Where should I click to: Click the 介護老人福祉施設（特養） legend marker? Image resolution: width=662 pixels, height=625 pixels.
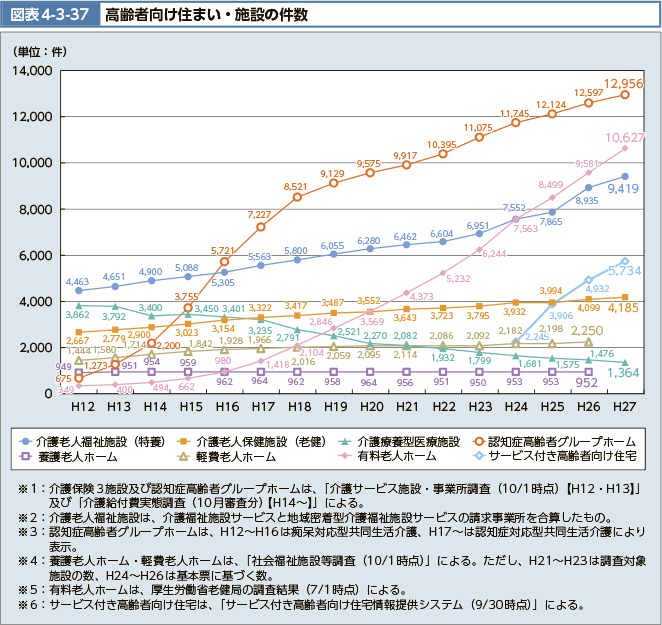[23, 440]
